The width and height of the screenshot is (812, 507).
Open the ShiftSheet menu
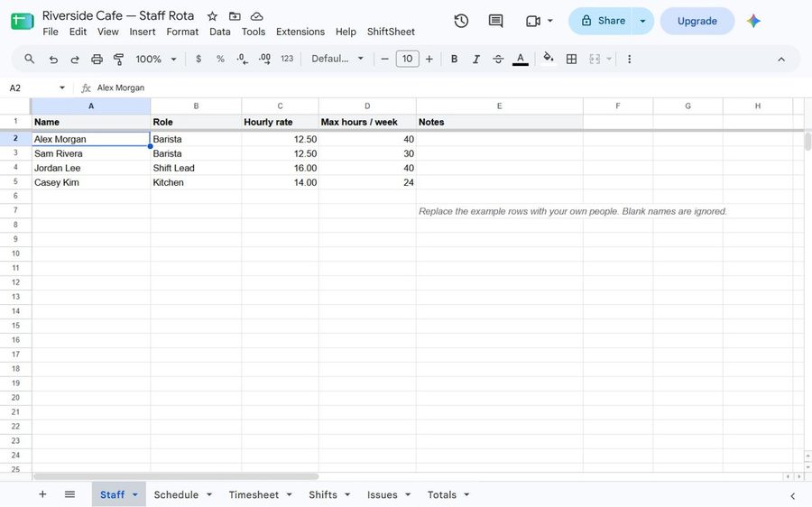point(391,32)
